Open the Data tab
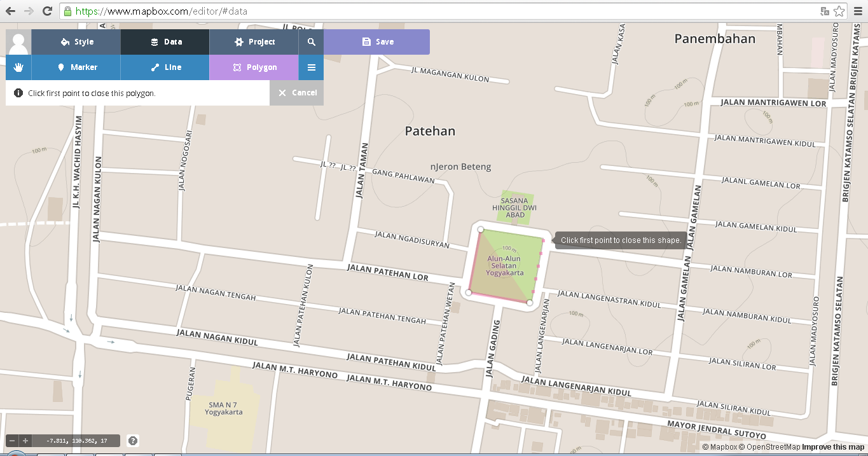Image resolution: width=868 pixels, height=456 pixels. [x=165, y=41]
